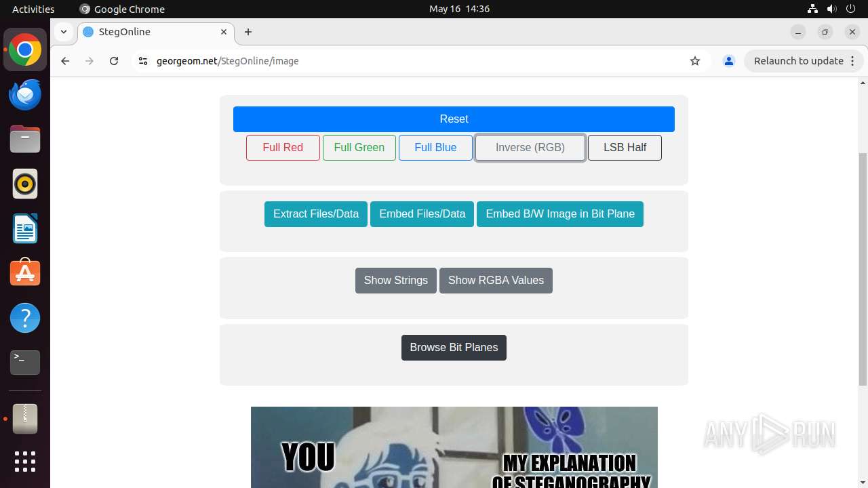Screen dimensions: 868x488
Task: Click Show Strings button
Action: pos(396,281)
